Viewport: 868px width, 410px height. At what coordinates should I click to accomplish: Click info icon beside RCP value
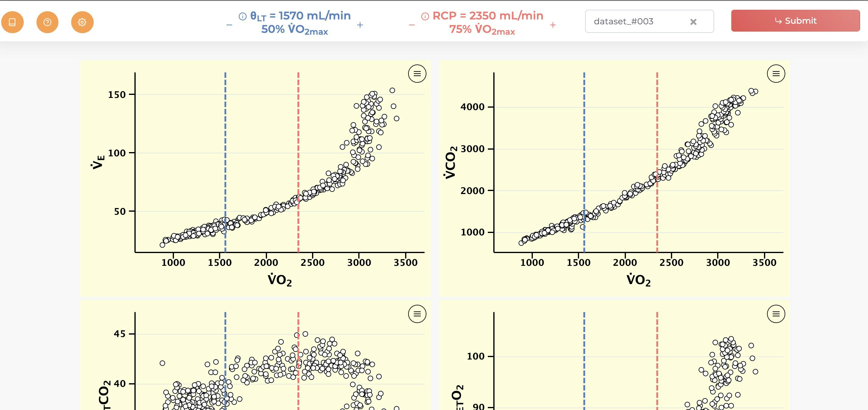coord(425,16)
